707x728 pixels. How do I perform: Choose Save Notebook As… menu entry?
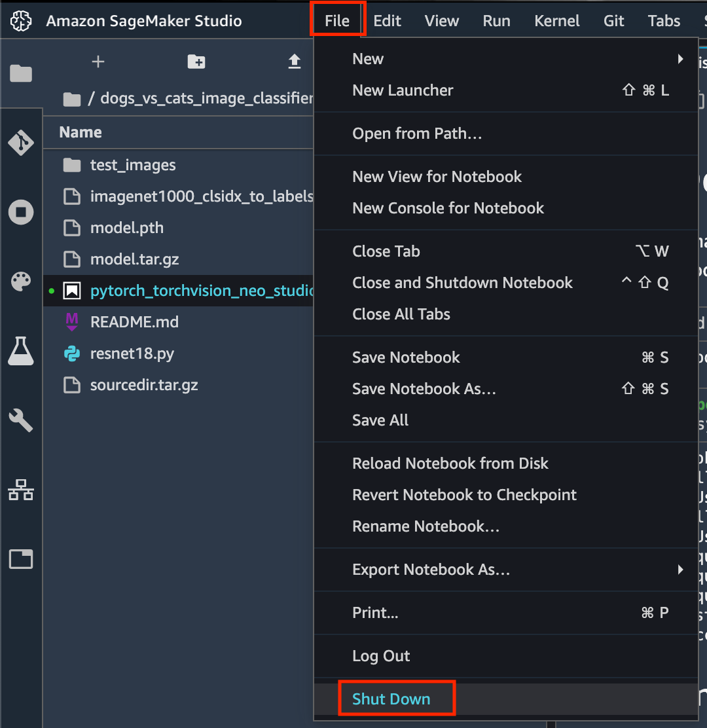[x=424, y=389]
